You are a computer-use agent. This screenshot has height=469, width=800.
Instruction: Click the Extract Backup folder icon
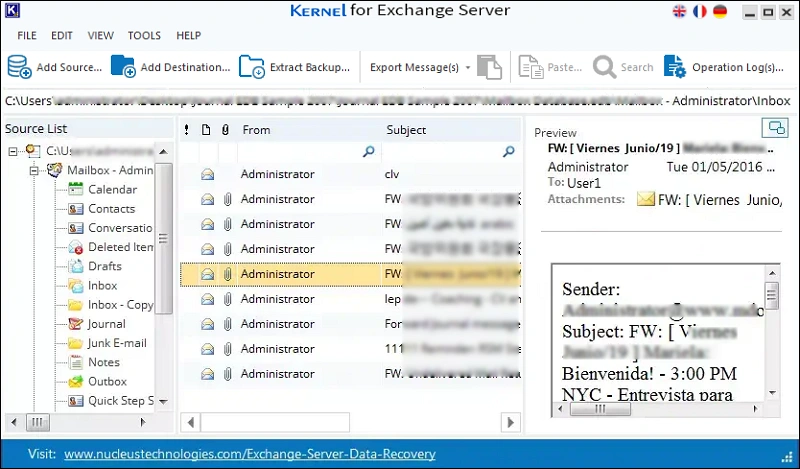tap(252, 67)
